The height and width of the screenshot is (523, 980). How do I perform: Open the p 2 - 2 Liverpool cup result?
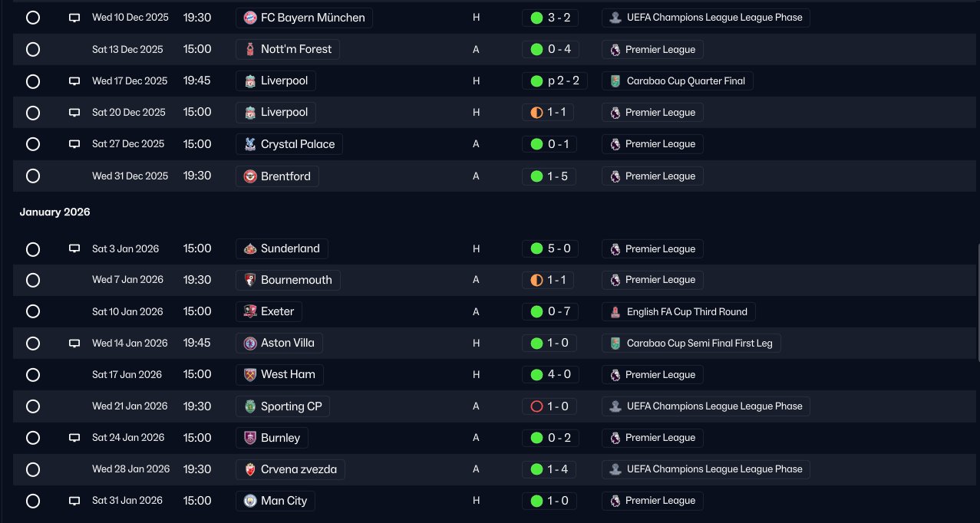tap(549, 81)
